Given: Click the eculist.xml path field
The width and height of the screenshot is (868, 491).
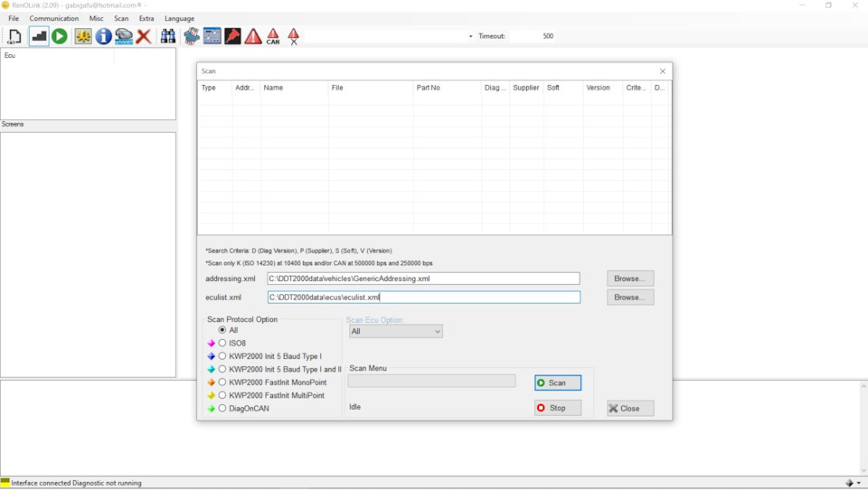Looking at the screenshot, I should pyautogui.click(x=423, y=297).
